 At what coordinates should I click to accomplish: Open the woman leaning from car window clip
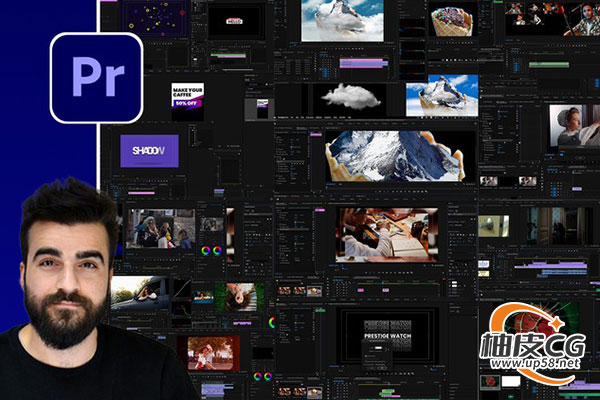(x=139, y=293)
